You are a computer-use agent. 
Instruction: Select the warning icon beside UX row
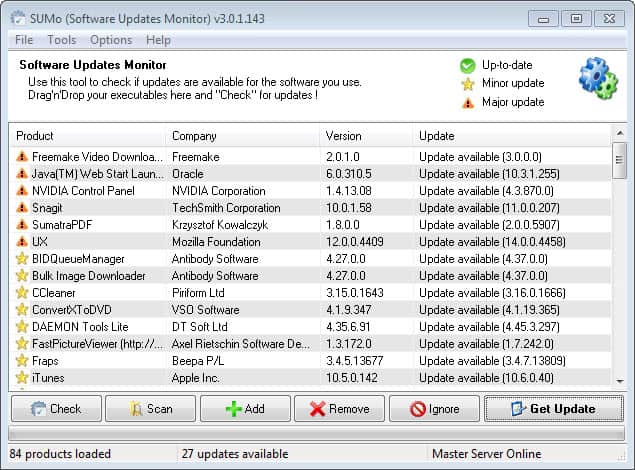pyautogui.click(x=22, y=241)
